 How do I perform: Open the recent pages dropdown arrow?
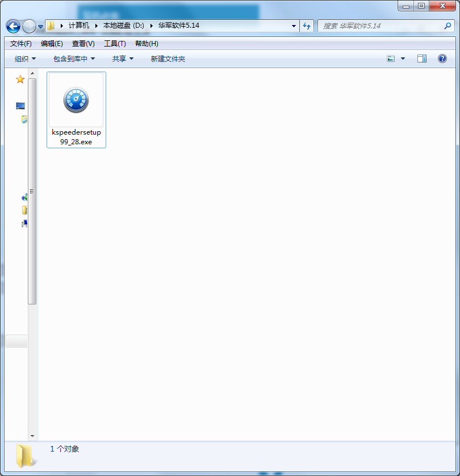[40, 27]
